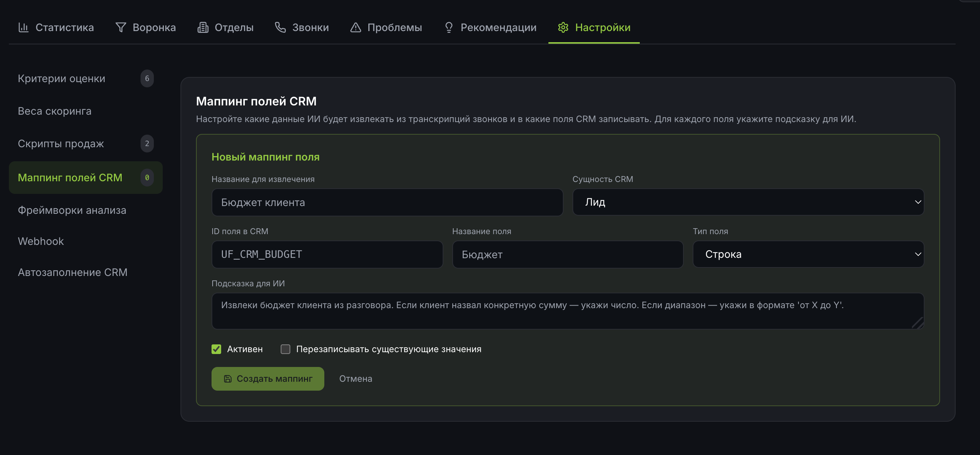Screen dimensions: 980x455
Task: Click the save disk icon inside Создать маппинг
Action: click(x=227, y=378)
